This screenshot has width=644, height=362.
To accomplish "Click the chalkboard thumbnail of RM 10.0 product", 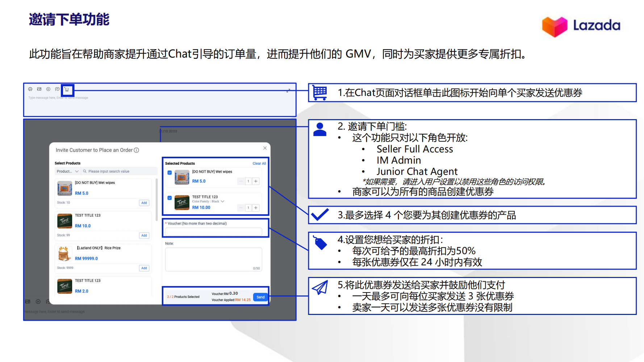I will tap(64, 221).
